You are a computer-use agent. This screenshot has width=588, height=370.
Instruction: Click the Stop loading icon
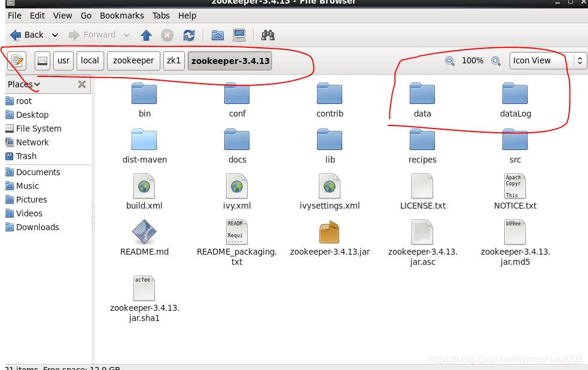[167, 35]
